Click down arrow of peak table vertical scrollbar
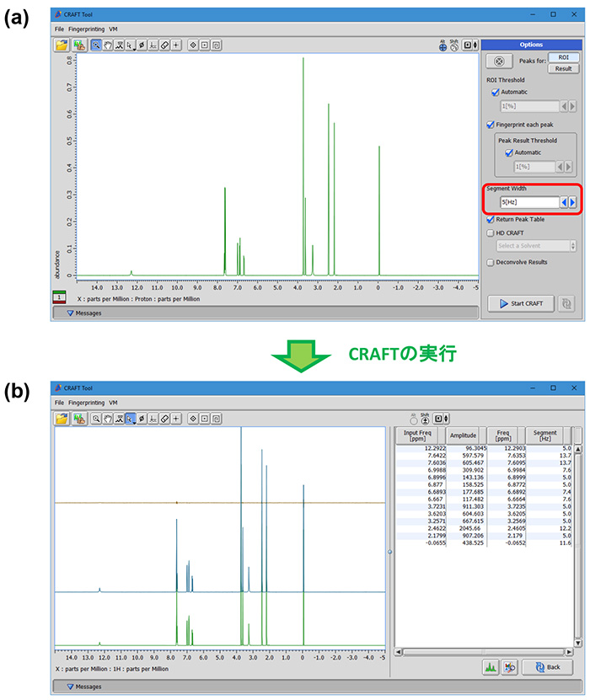Screen dimensions: 590x700 578,644
